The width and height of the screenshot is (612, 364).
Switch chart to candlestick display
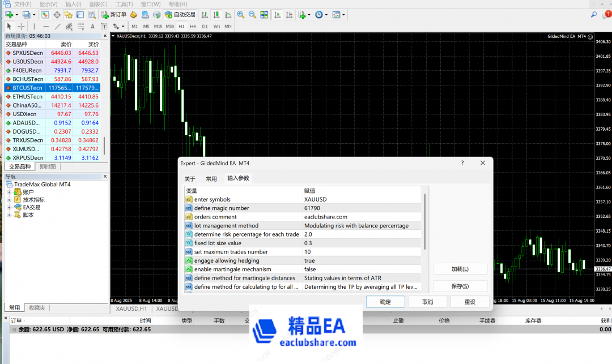click(216, 14)
